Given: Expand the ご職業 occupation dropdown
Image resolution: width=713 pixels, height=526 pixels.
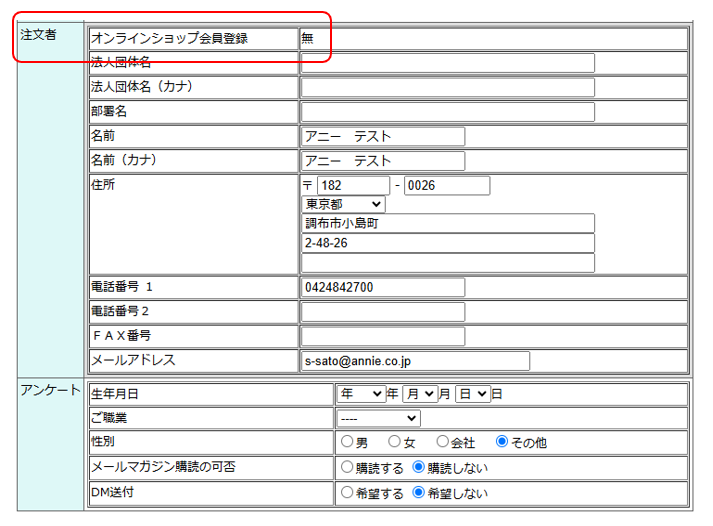Looking at the screenshot, I should pyautogui.click(x=378, y=418).
